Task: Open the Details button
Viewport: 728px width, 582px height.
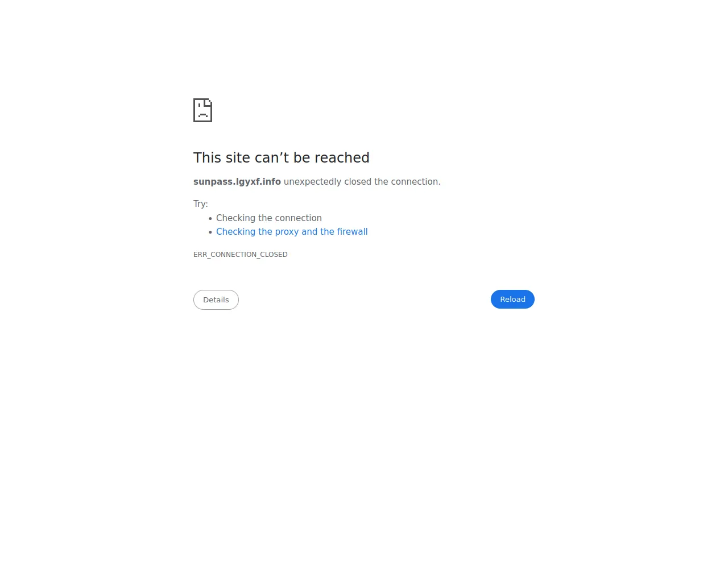Action: coord(216,300)
